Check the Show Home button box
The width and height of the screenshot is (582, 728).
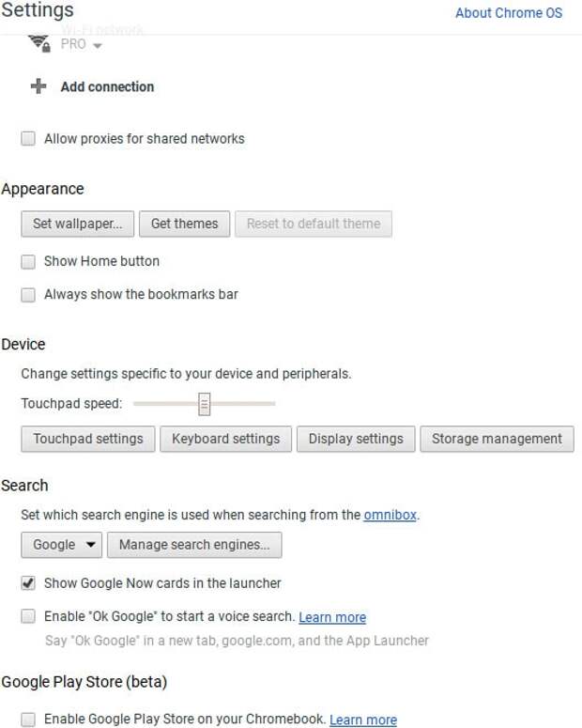coord(28,261)
